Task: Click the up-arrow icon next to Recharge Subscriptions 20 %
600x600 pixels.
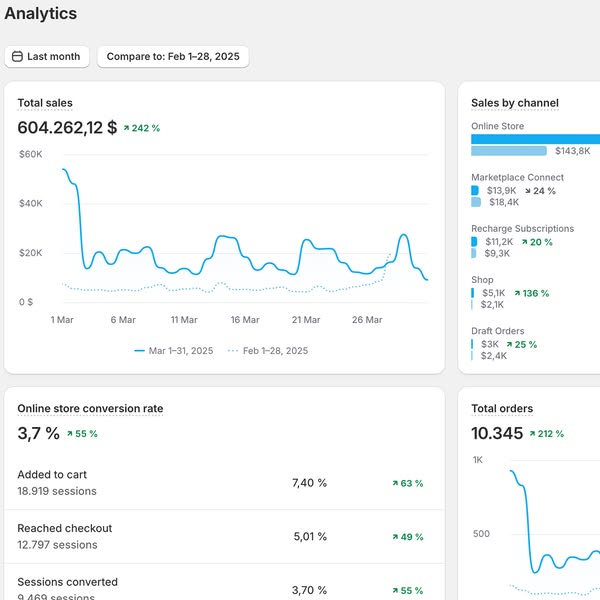Action: (523, 242)
